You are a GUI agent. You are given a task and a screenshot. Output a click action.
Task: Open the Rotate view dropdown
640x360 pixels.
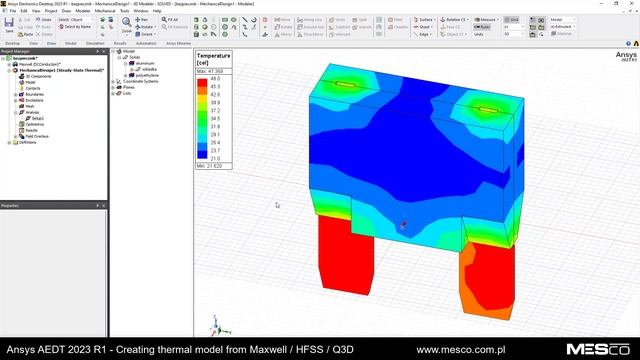point(146,27)
